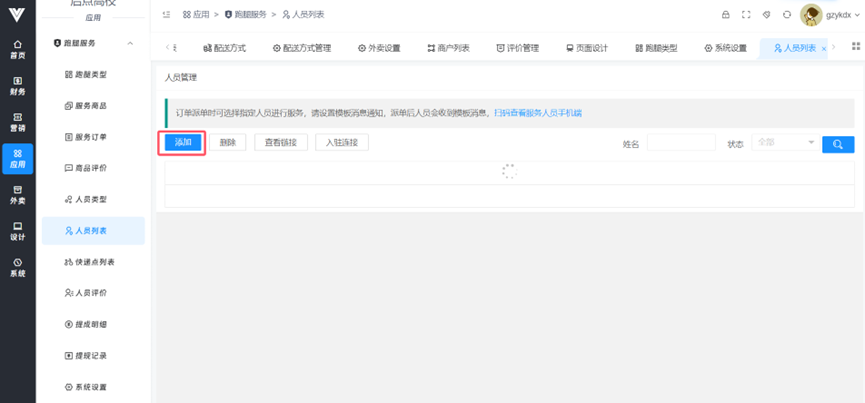The image size is (865, 403).
Task: Go to 首页 in the left rail
Action: point(17,50)
